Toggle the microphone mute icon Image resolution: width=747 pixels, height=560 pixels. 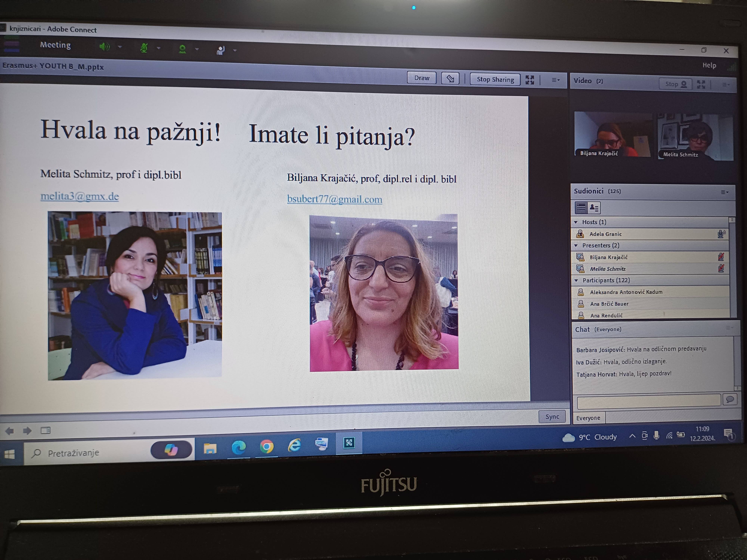tap(144, 48)
